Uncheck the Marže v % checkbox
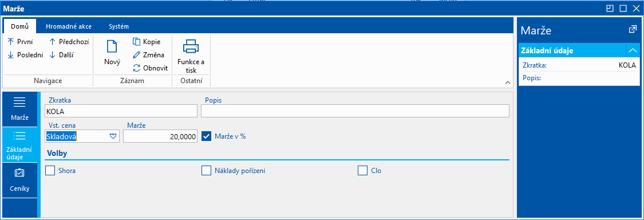 click(207, 136)
